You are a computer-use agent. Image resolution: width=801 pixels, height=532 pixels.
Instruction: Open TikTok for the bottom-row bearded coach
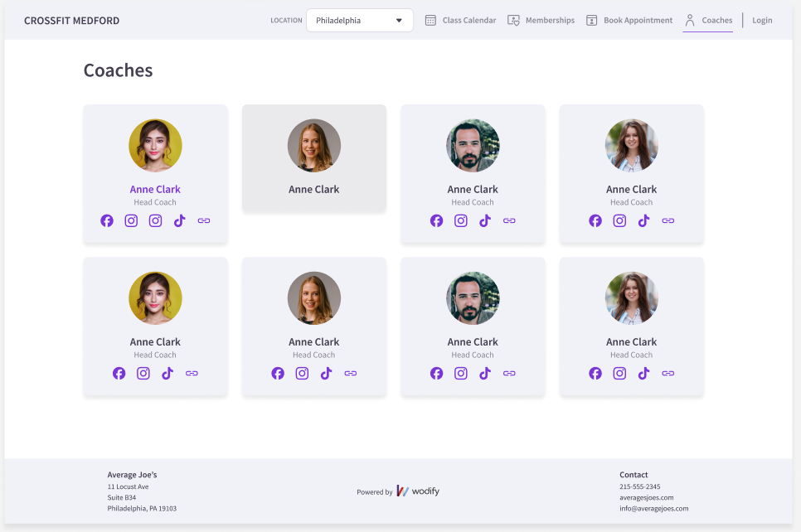click(485, 373)
